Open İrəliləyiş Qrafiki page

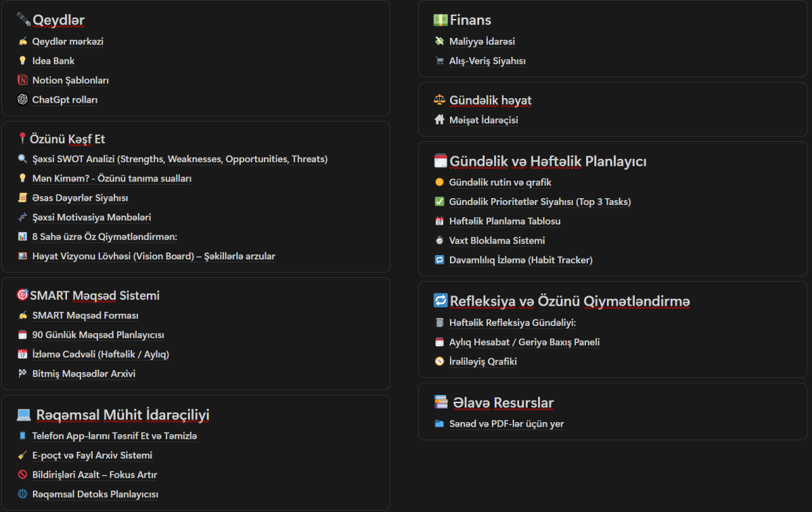pyautogui.click(x=482, y=362)
